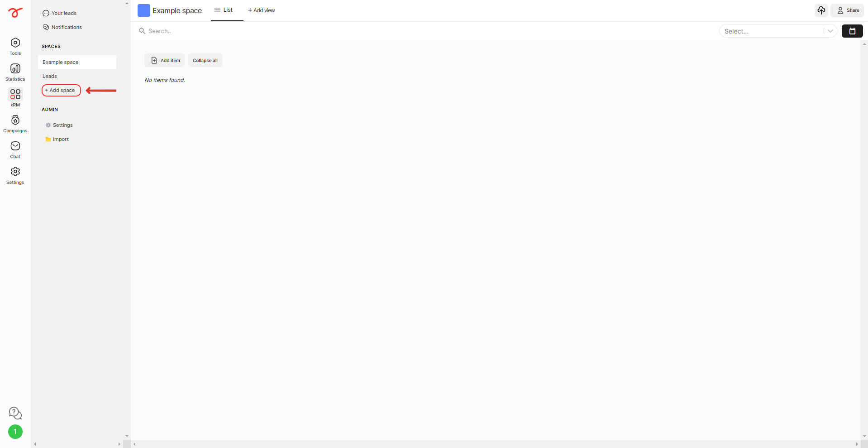
Task: Select the Example space entry
Action: [x=77, y=62]
